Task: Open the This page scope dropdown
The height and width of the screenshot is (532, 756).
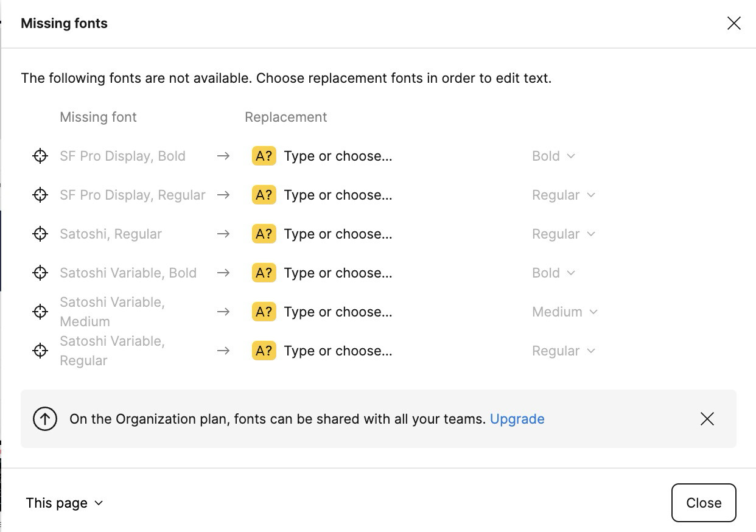Action: coord(65,503)
